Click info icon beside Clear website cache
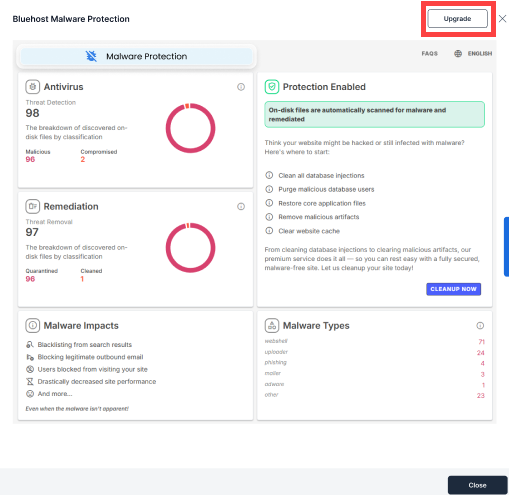 point(269,231)
